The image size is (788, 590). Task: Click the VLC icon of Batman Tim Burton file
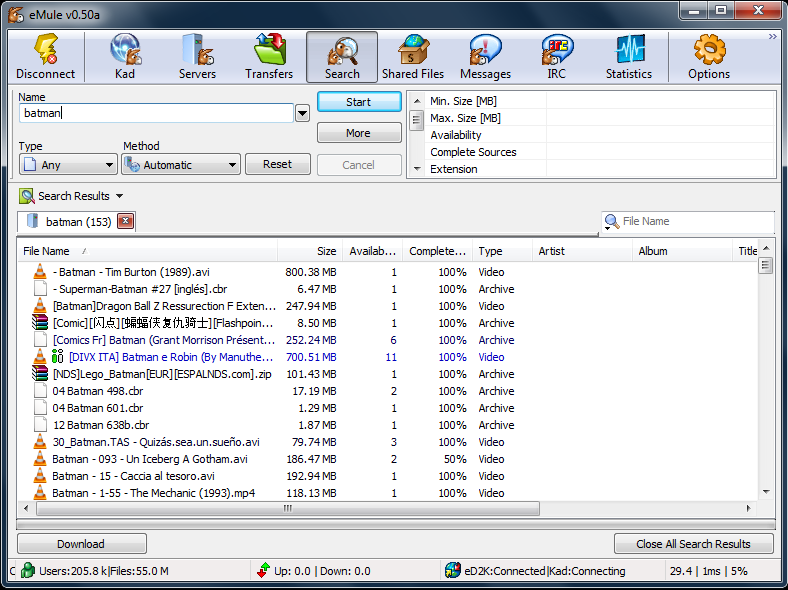coord(40,272)
